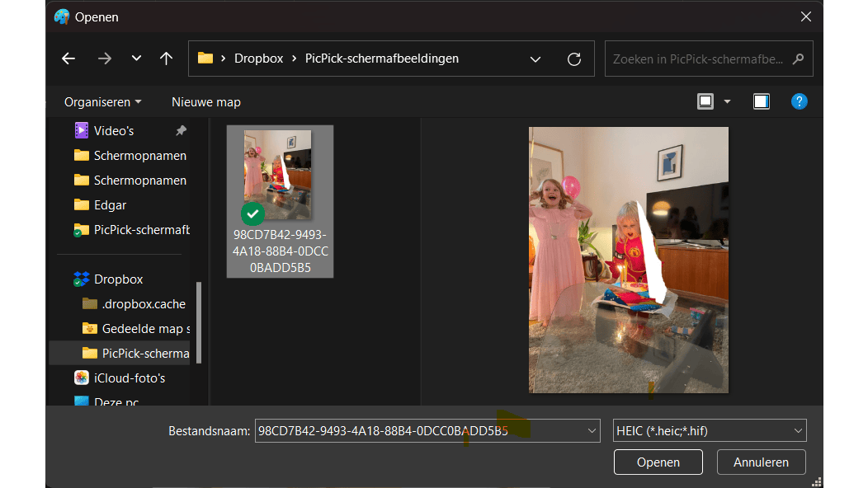The width and height of the screenshot is (868, 488).
Task: Select Deze pc in the sidebar
Action: 106,401
